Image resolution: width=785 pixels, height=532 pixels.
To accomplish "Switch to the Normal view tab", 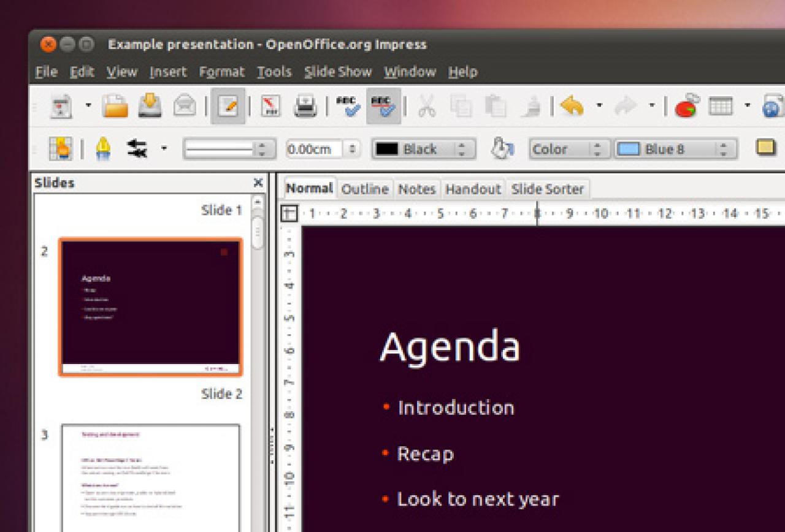I will pyautogui.click(x=309, y=188).
